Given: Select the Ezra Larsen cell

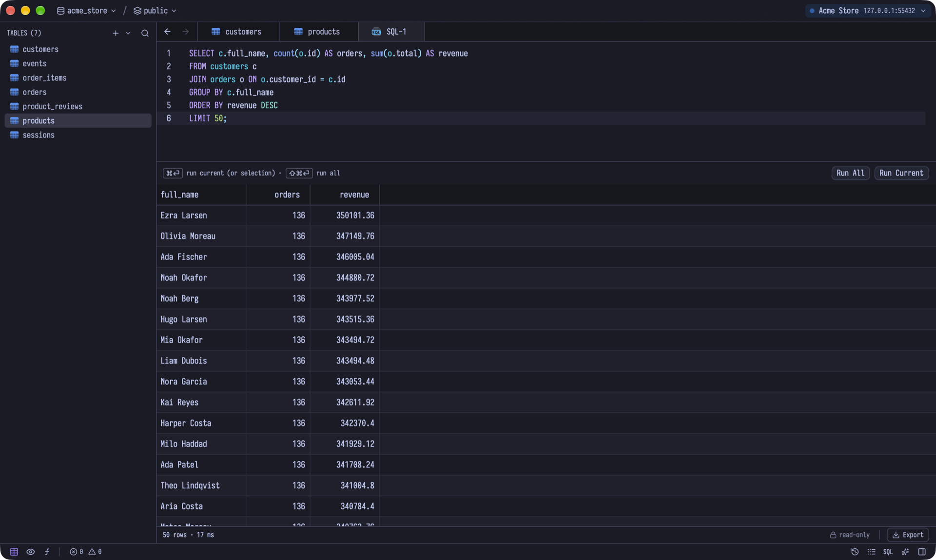Looking at the screenshot, I should coord(201,215).
